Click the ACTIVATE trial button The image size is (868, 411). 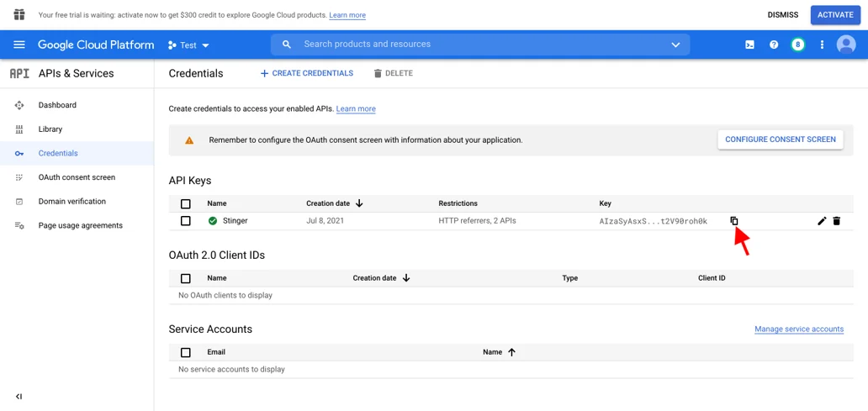pos(835,15)
